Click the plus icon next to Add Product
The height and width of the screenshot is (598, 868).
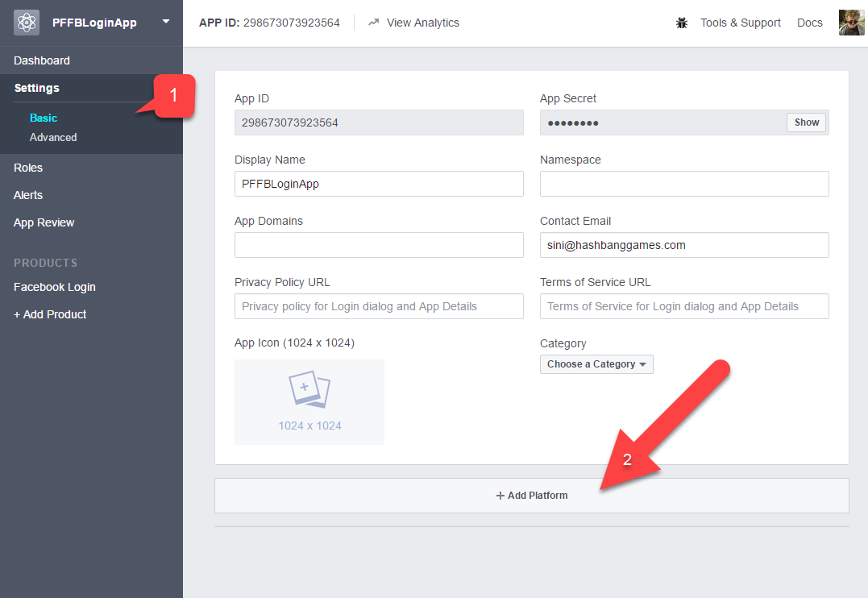pyautogui.click(x=16, y=314)
